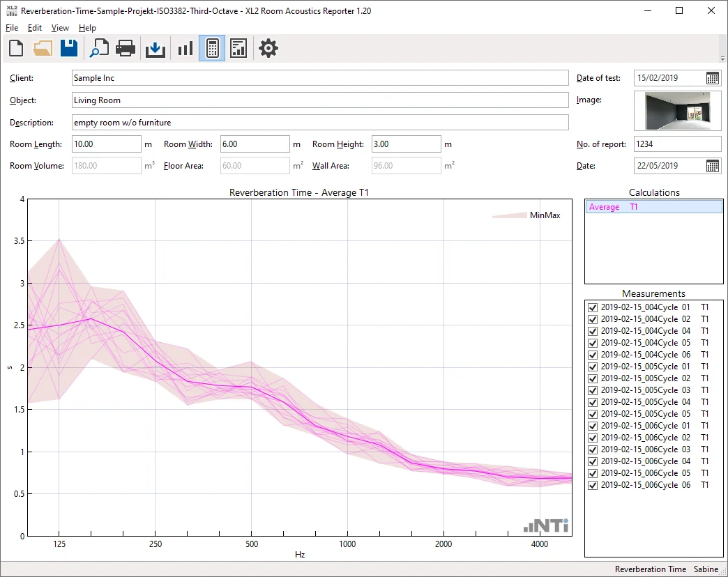This screenshot has width=728, height=577.
Task: Expand the toolbar overflow arrow
Action: tap(722, 59)
